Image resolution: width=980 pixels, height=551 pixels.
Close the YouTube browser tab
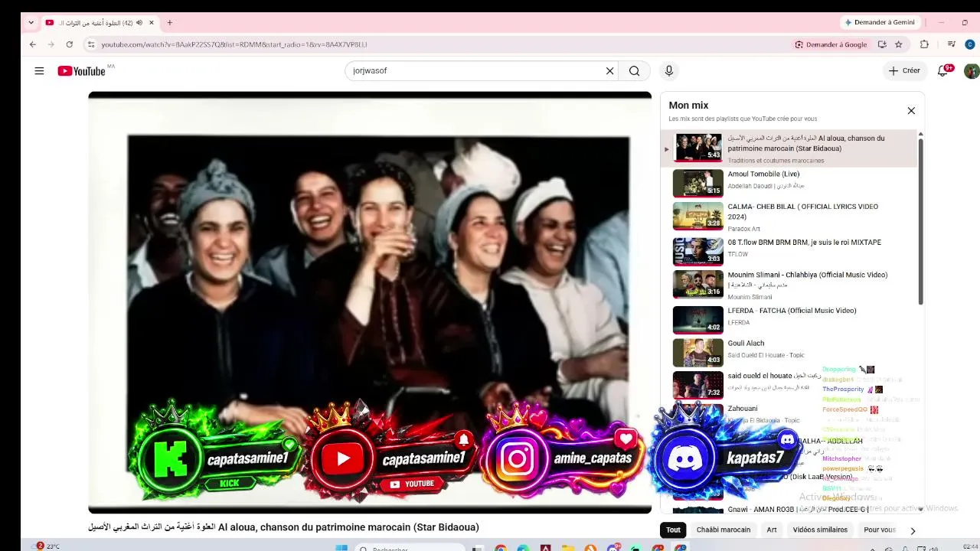[152, 23]
